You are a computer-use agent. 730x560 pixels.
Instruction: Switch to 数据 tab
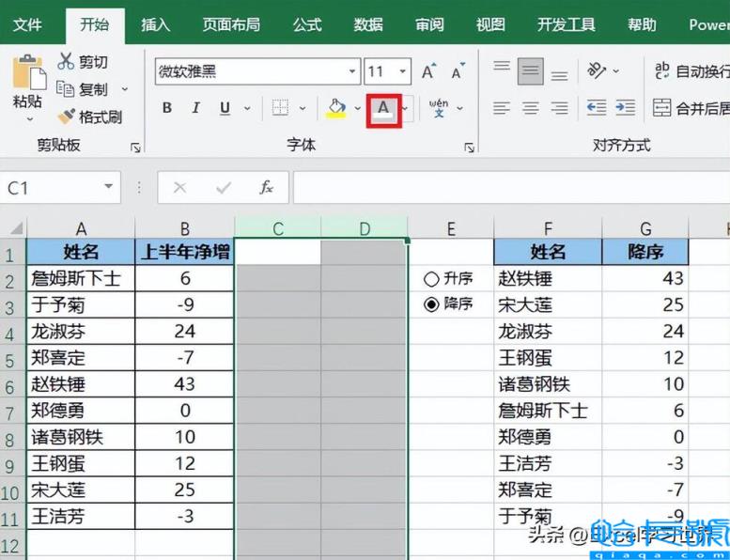(x=368, y=24)
